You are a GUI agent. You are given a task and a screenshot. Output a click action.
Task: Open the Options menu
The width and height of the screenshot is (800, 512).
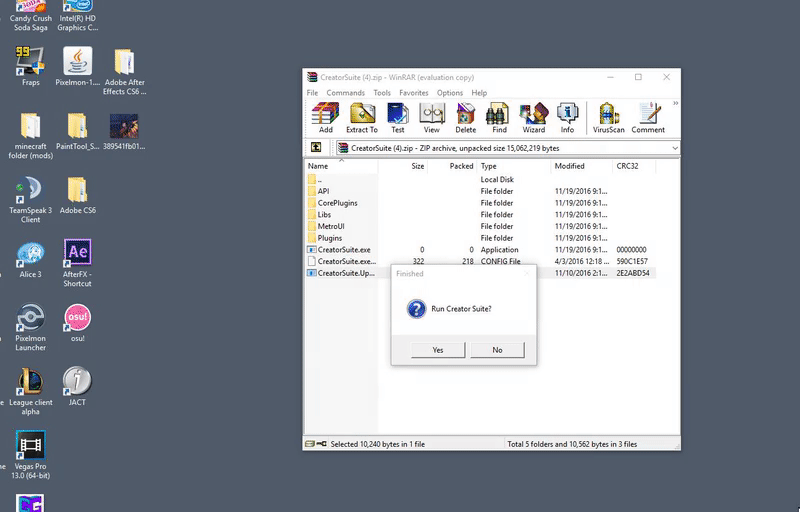point(449,93)
